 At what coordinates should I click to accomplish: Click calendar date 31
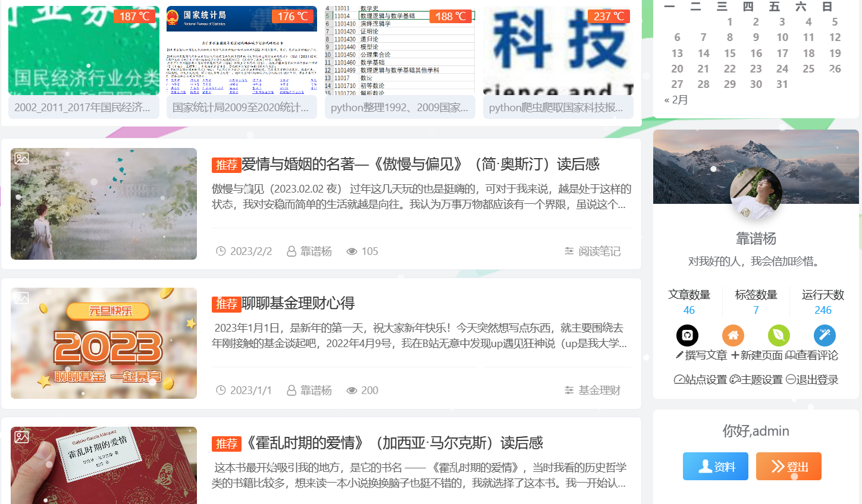782,84
